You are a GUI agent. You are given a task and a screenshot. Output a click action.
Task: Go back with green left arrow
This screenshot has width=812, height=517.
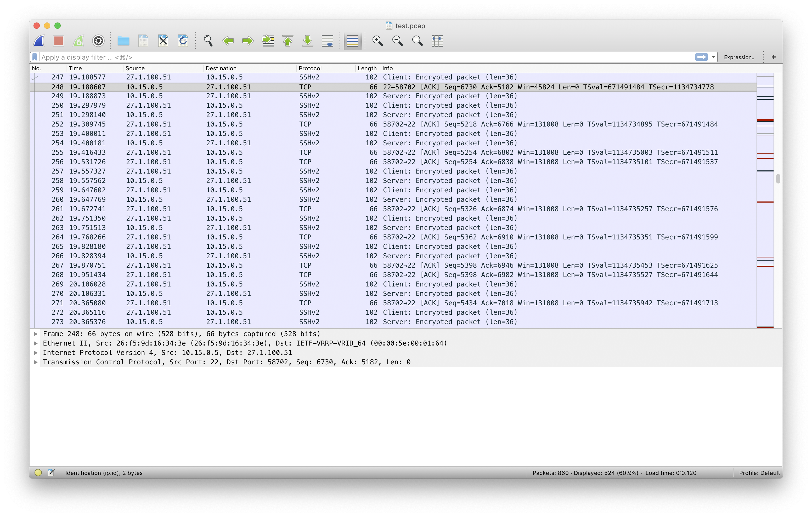[228, 41]
